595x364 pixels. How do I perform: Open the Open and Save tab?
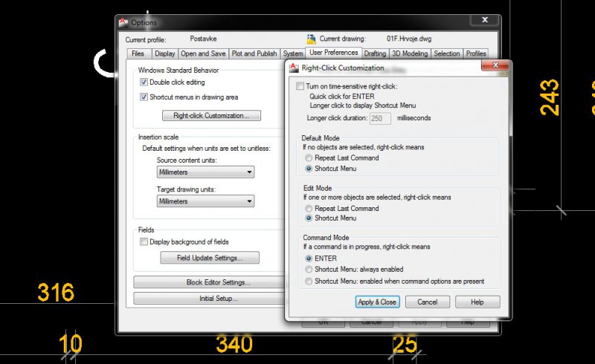click(x=203, y=53)
